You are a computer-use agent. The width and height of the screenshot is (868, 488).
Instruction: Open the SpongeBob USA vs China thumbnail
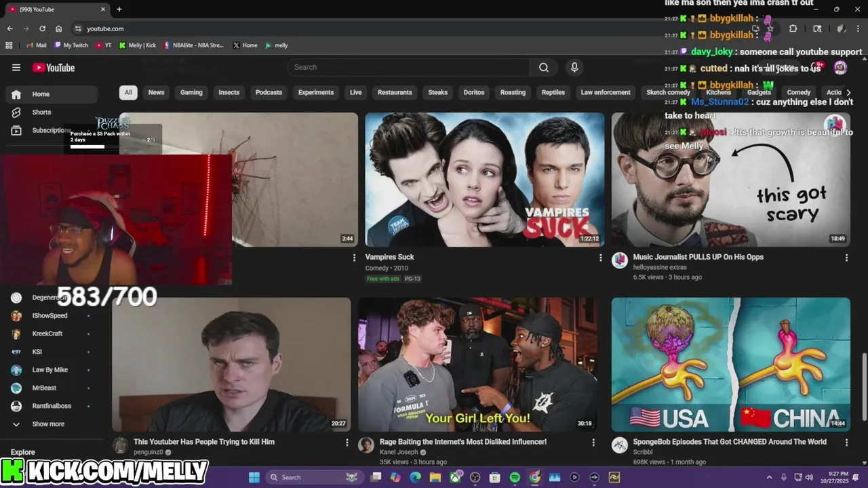pyautogui.click(x=731, y=365)
